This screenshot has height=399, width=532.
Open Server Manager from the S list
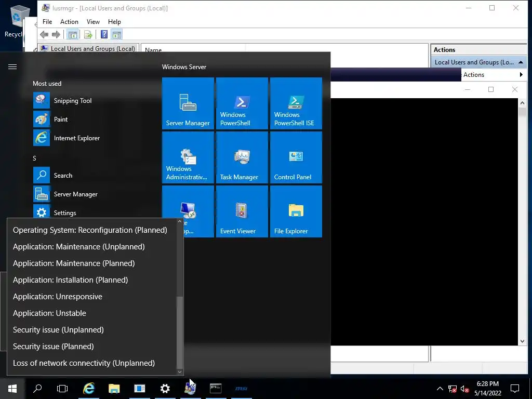pyautogui.click(x=91, y=194)
